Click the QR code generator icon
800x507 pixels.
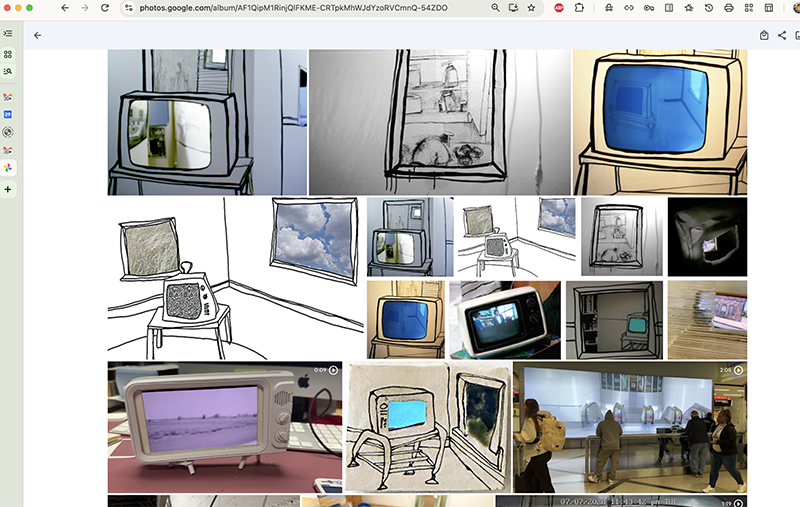748,8
